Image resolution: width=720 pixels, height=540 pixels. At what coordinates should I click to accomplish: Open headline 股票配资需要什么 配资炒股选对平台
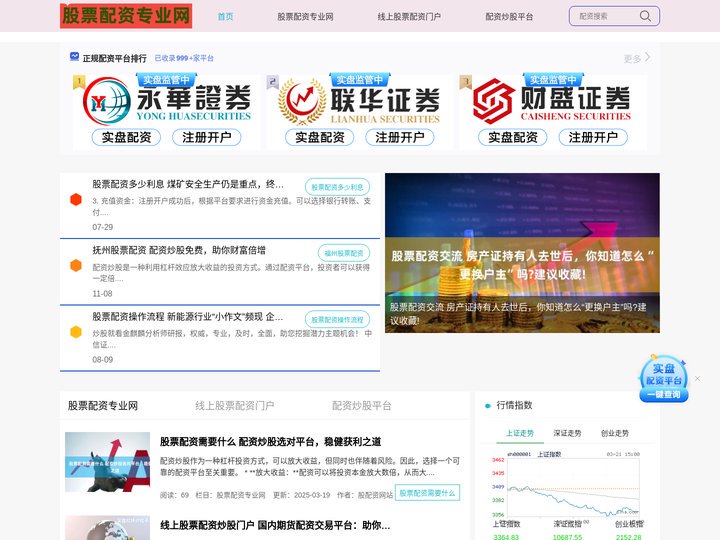coord(270,442)
